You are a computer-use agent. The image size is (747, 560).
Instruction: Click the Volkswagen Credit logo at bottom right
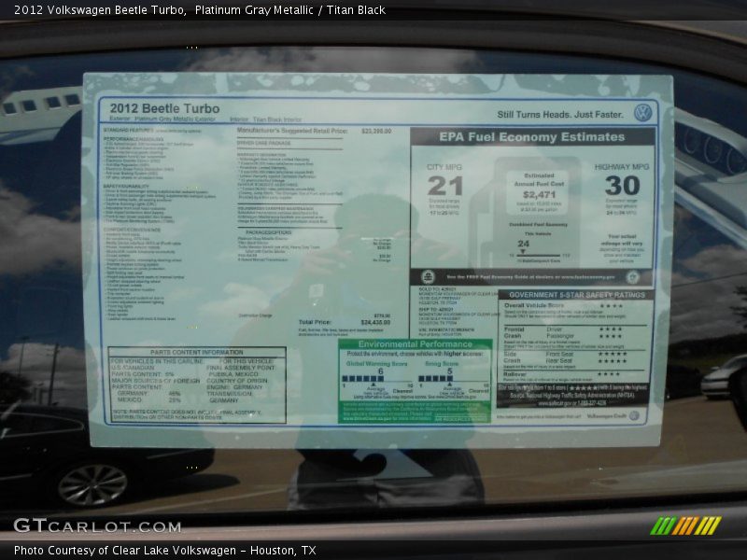[x=634, y=414]
